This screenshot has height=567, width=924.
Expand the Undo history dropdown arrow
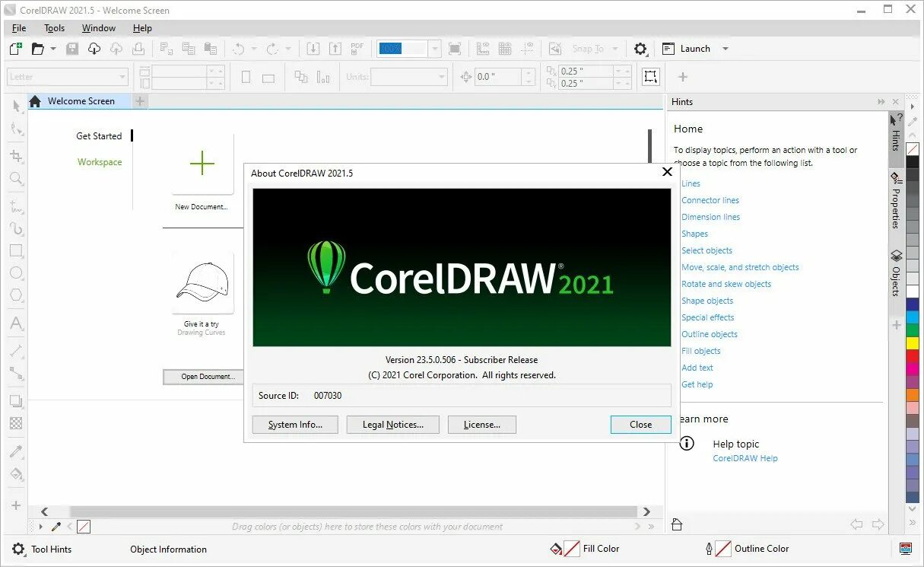coord(255,49)
